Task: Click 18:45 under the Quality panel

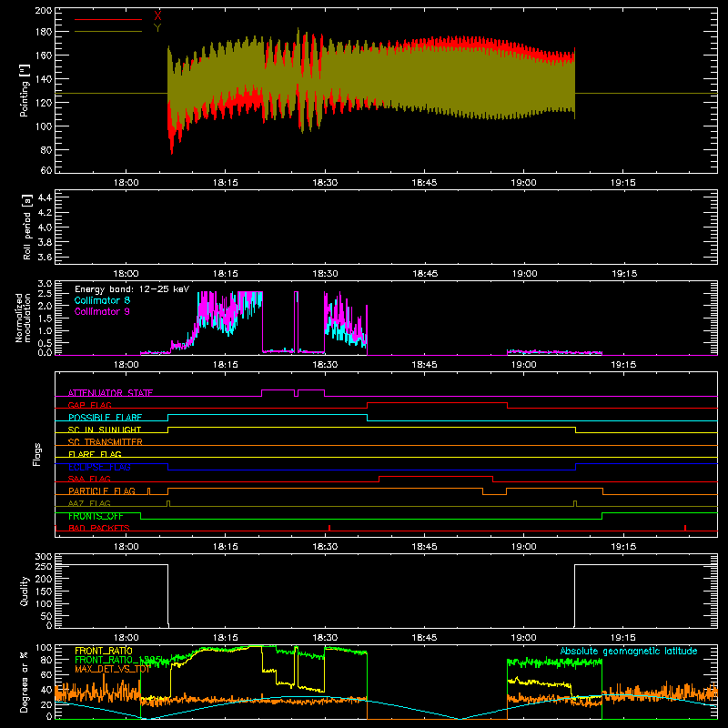Action: click(x=424, y=638)
